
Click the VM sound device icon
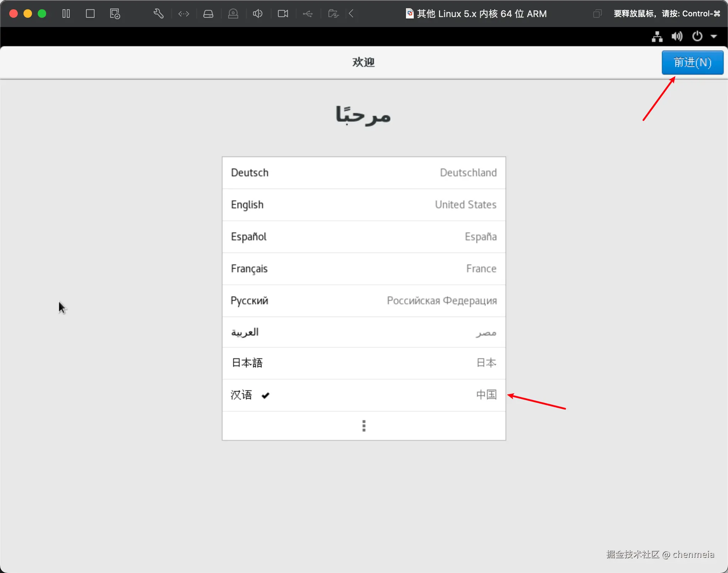[x=258, y=14]
